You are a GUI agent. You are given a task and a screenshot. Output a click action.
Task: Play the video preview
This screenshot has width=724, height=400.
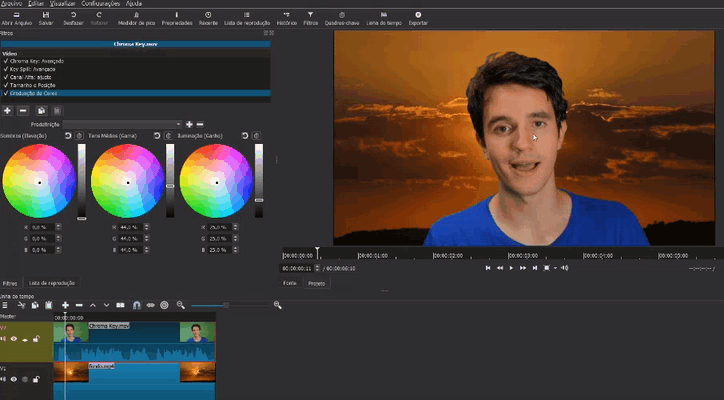coord(511,268)
